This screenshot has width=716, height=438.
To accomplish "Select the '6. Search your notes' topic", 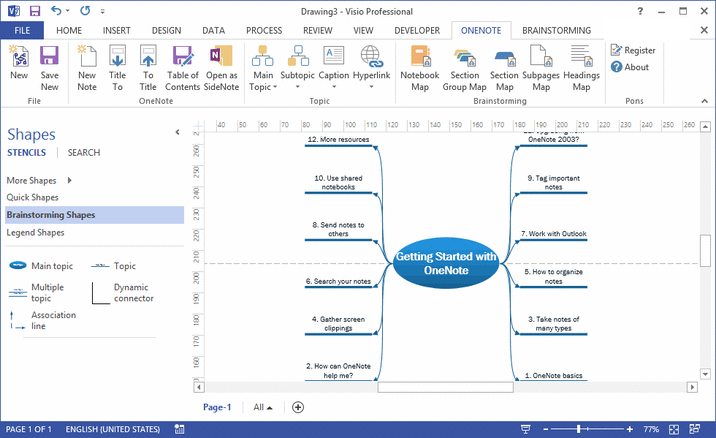I will coord(338,281).
